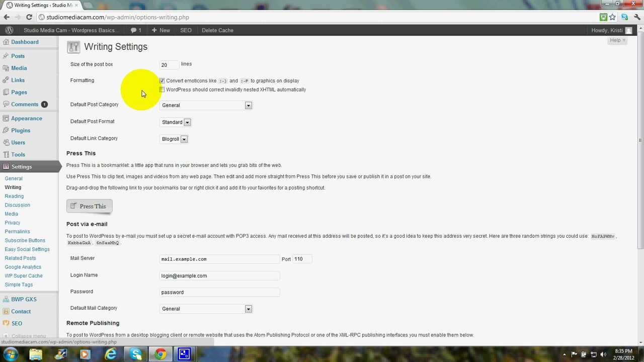Open Default Post Category dropdown
Screen dimensions: 644x362
206,105
